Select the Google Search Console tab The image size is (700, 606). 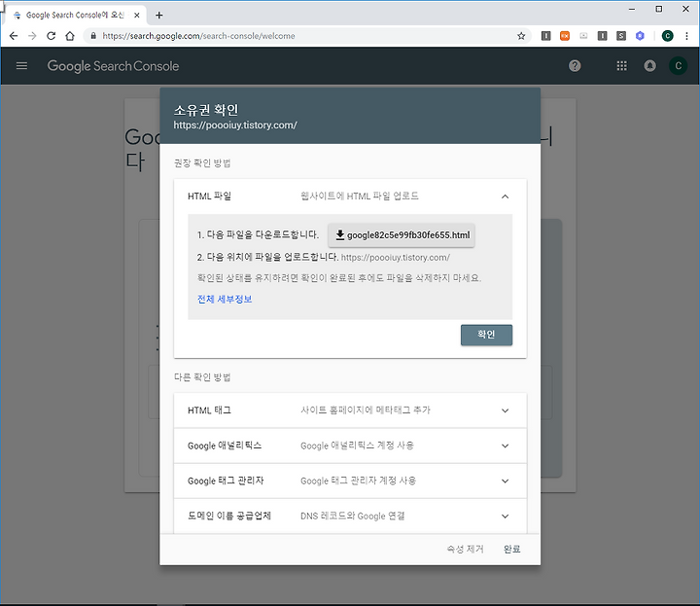click(x=75, y=16)
